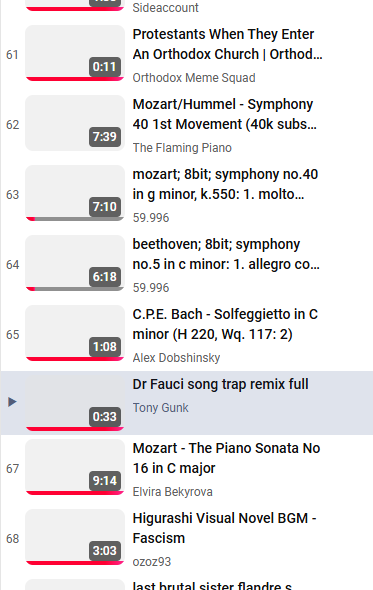Open beethoven 8bit symphony no.5 title
373x590 pixels.
(226, 254)
